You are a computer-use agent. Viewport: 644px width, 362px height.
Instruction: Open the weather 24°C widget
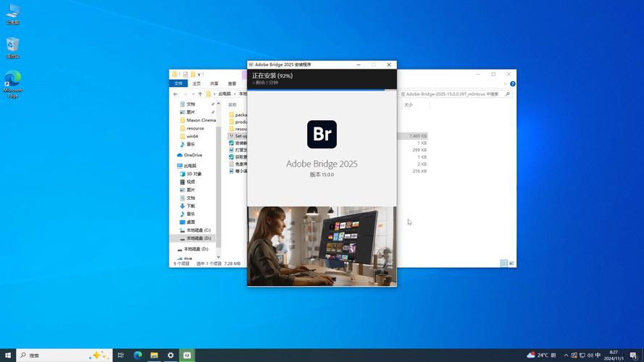[x=541, y=355]
